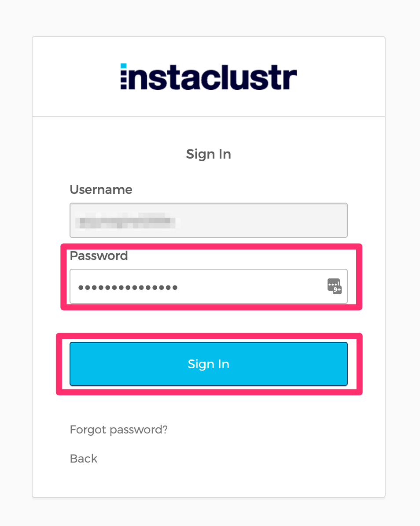This screenshot has width=420, height=526.
Task: Click the 9+ badge on password manager icon
Action: coord(338,290)
